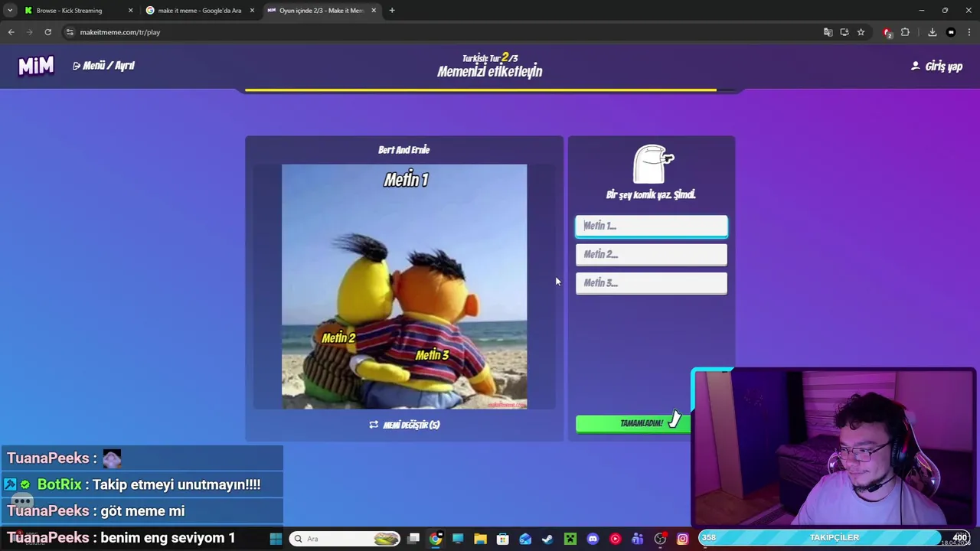Open Menü / Ayrıl exit link

point(103,66)
